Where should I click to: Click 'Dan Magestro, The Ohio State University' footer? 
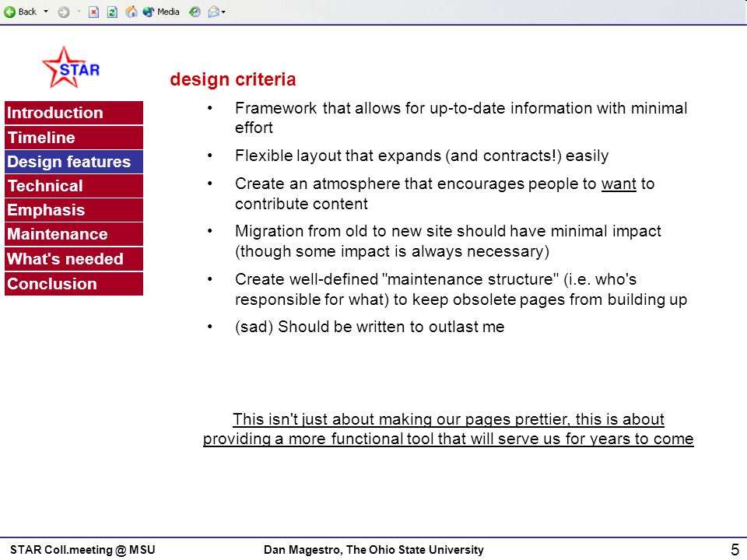(x=373, y=550)
